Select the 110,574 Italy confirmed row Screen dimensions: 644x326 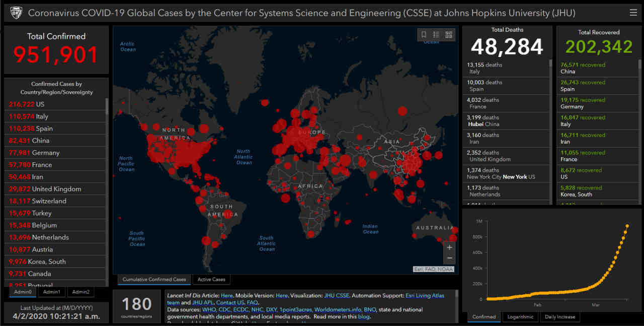[x=56, y=116]
